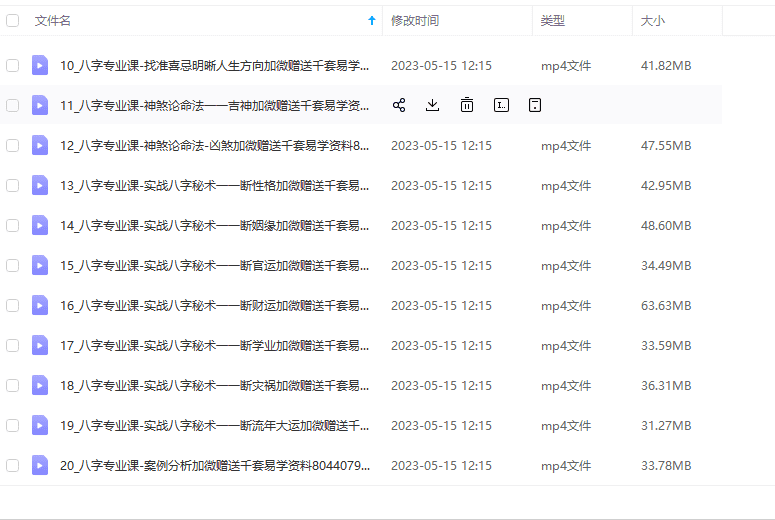The width and height of the screenshot is (775, 520).
Task: Click the last action icon on row 11
Action: pos(535,105)
